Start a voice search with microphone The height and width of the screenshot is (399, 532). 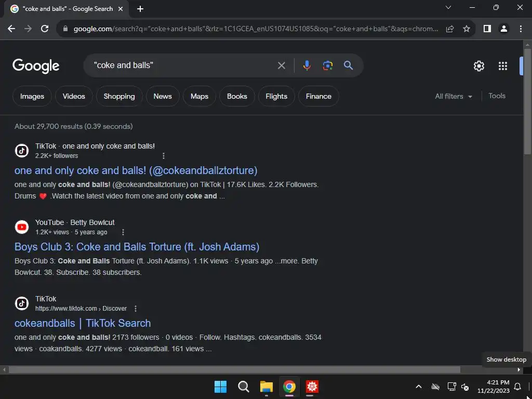[307, 65]
